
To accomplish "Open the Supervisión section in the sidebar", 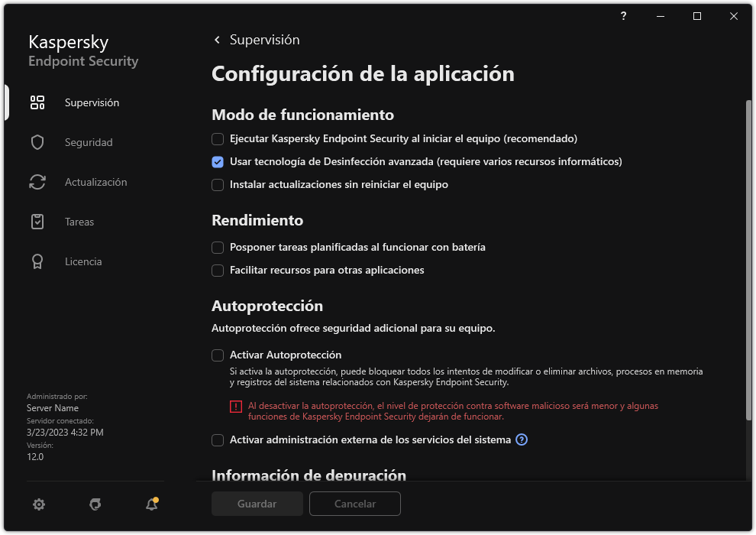I will click(90, 102).
